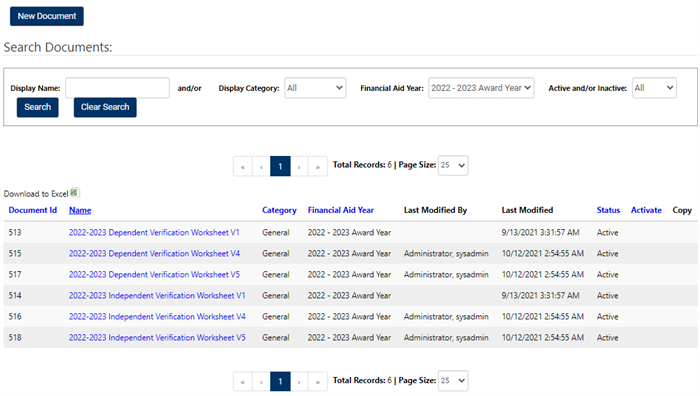The height and width of the screenshot is (396, 700).
Task: Open Independent Verification Worksheet V4 link
Action: (157, 317)
